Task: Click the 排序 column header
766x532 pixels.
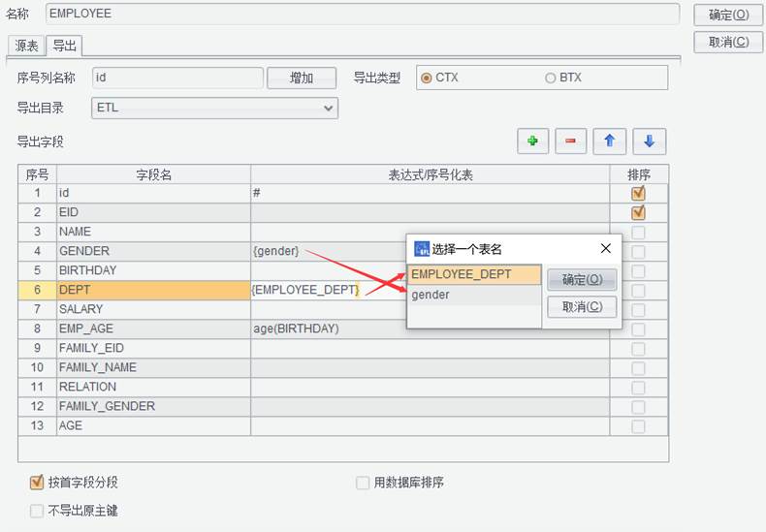Action: pos(639,174)
